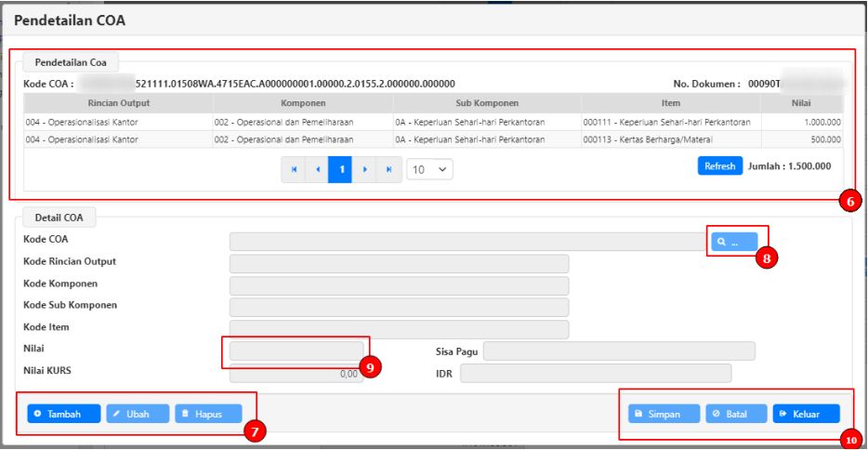Exit dialog with Keluar button
Viewport: 868px width, 450px height.
point(806,414)
